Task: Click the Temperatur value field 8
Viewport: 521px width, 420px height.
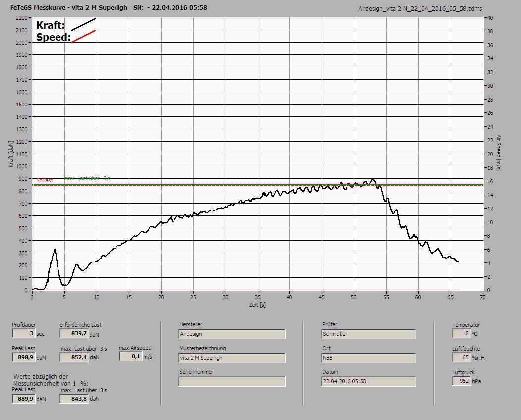Action: (461, 333)
